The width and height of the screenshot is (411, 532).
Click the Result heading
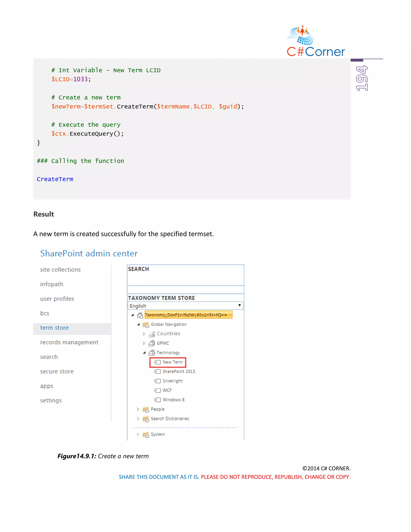[x=44, y=214]
